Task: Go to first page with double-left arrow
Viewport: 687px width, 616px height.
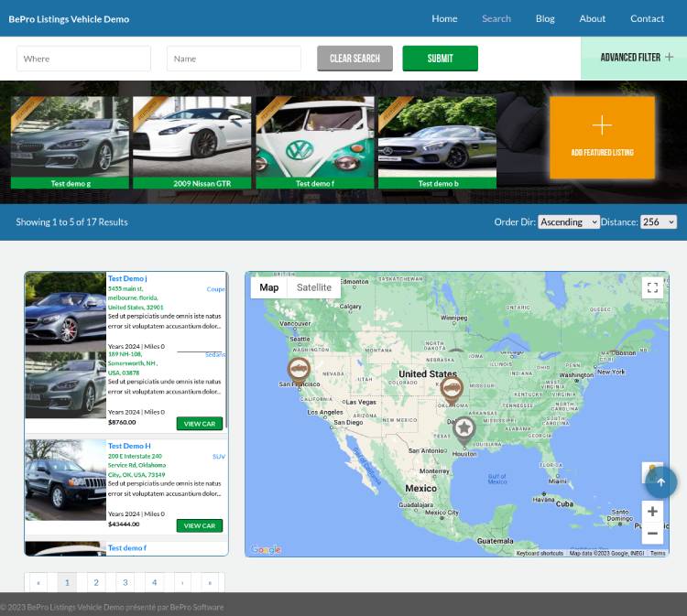Action: (x=38, y=583)
